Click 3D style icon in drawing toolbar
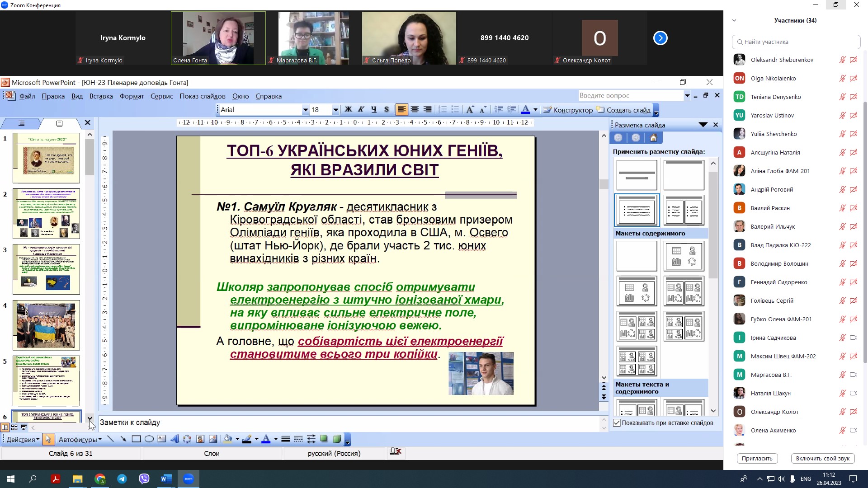Viewport: 868px width, 488px height. pos(336,439)
